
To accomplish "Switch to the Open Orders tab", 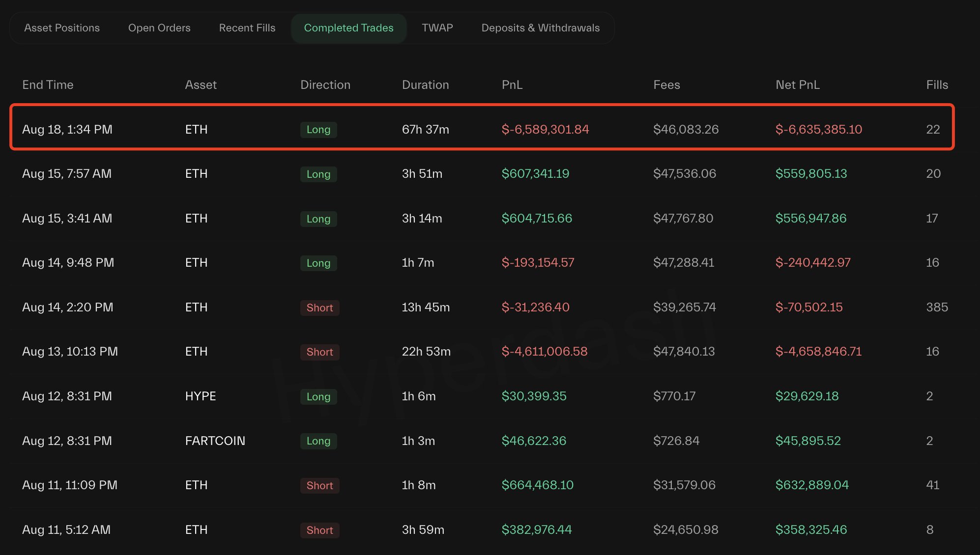I will pyautogui.click(x=159, y=28).
